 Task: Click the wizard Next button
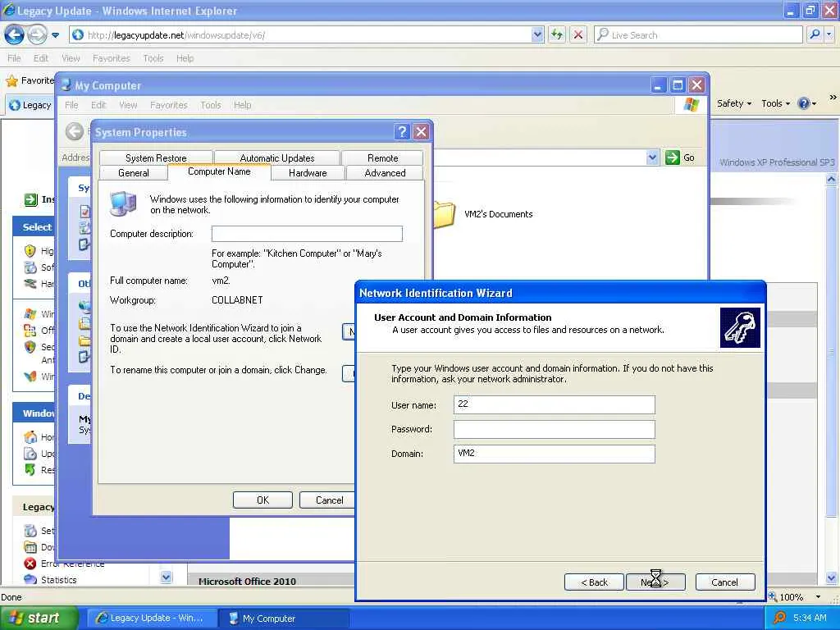click(655, 582)
